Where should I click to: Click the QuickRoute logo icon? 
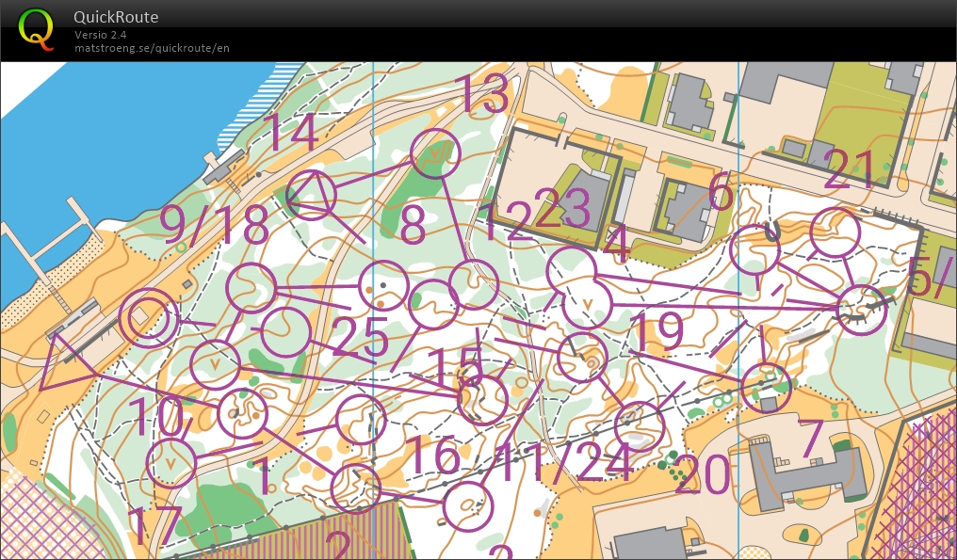[x=37, y=27]
